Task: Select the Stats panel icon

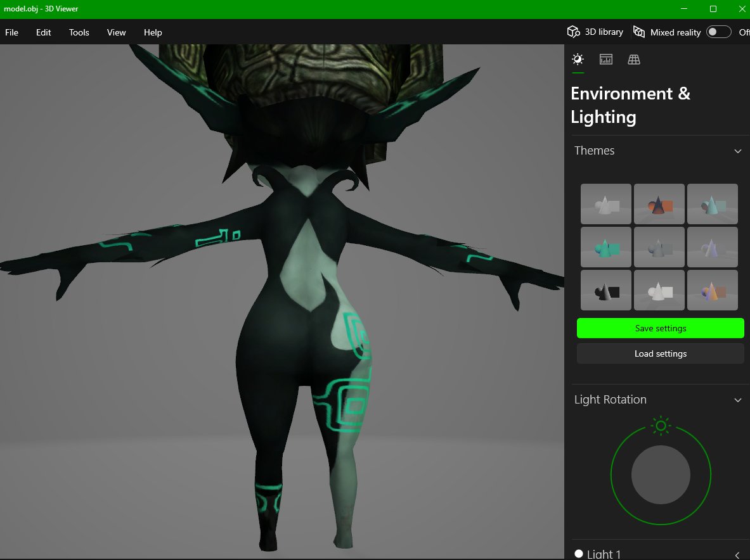Action: pos(605,59)
